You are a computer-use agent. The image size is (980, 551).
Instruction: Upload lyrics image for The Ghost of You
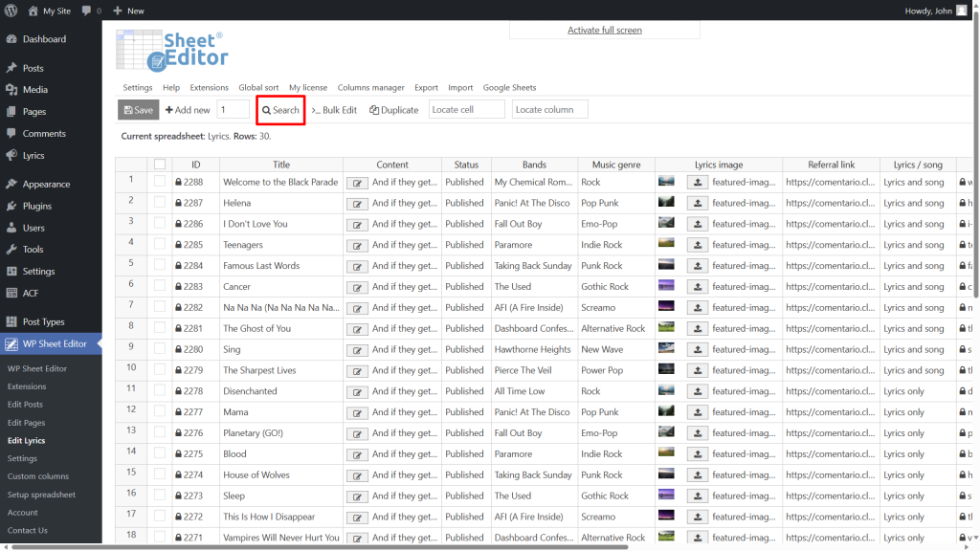tap(698, 329)
